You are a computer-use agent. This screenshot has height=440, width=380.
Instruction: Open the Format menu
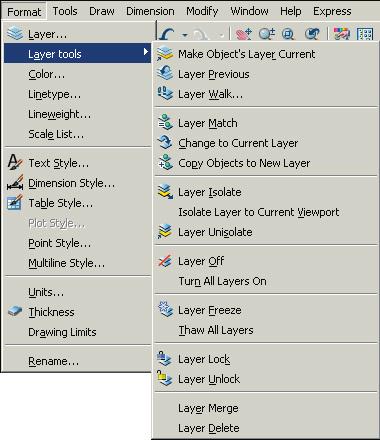point(24,12)
